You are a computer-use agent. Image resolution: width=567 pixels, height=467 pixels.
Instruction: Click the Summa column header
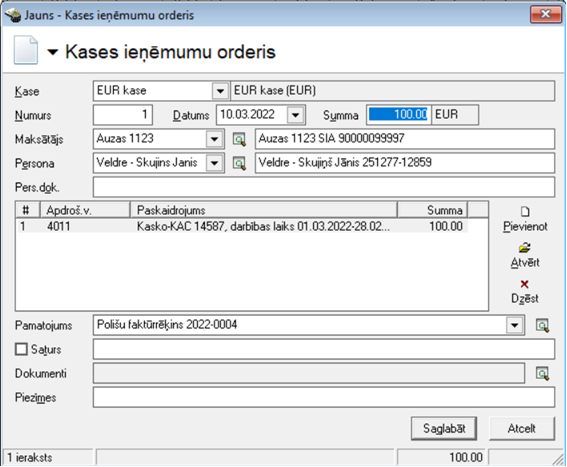point(432,210)
